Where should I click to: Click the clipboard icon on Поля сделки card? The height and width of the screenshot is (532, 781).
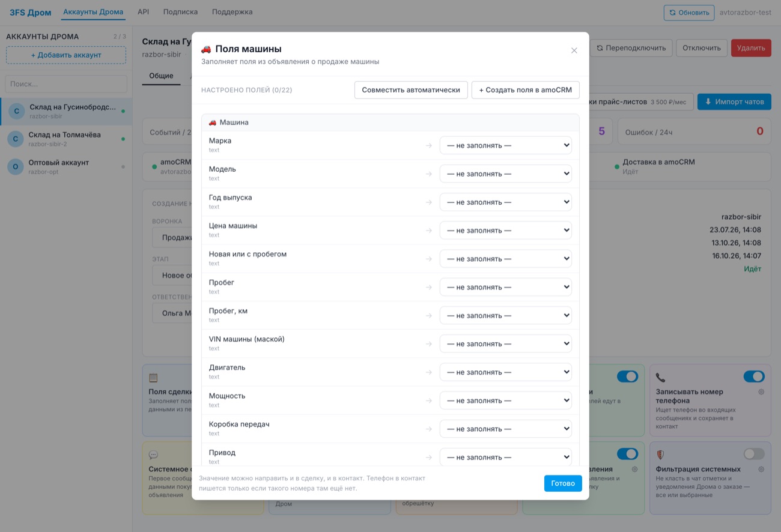click(x=153, y=378)
